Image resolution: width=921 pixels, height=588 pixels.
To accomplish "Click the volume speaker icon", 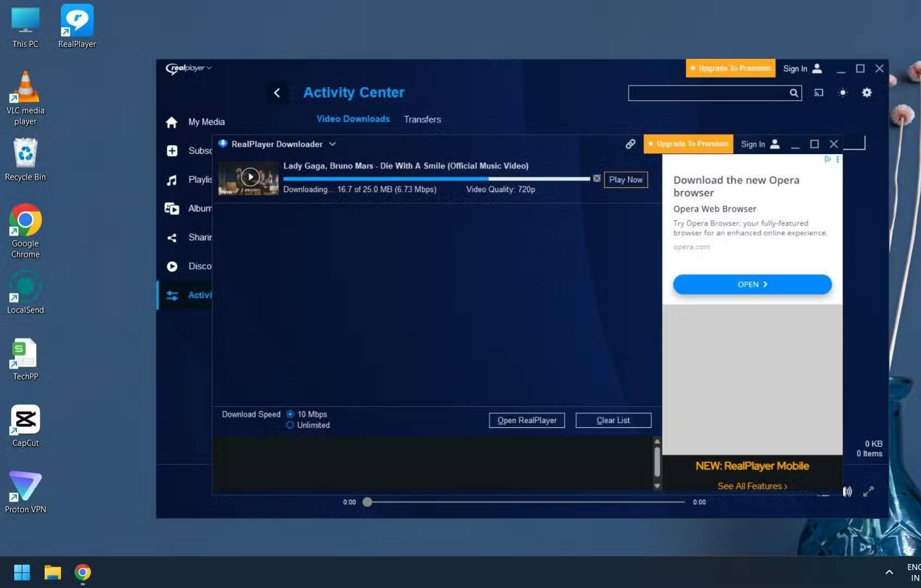I will click(x=848, y=492).
